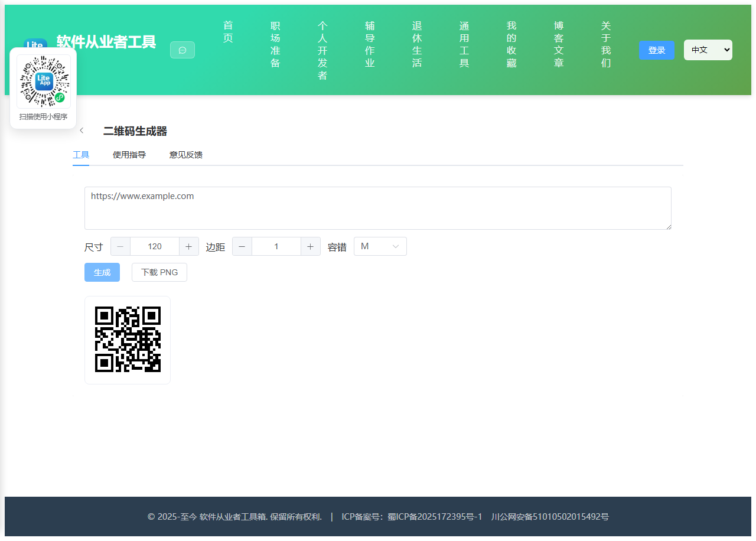Click the URL text area containing https://www.example.com
Image resolution: width=756 pixels, height=541 pixels.
click(x=378, y=208)
